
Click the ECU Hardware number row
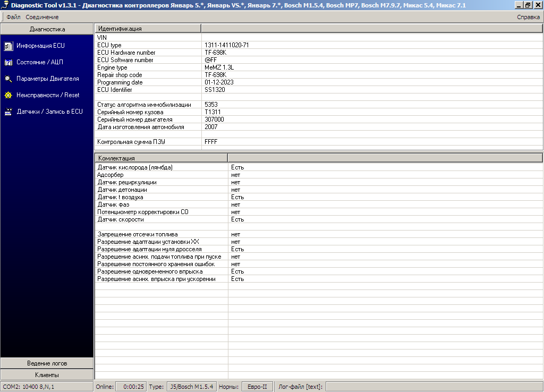tap(319, 53)
